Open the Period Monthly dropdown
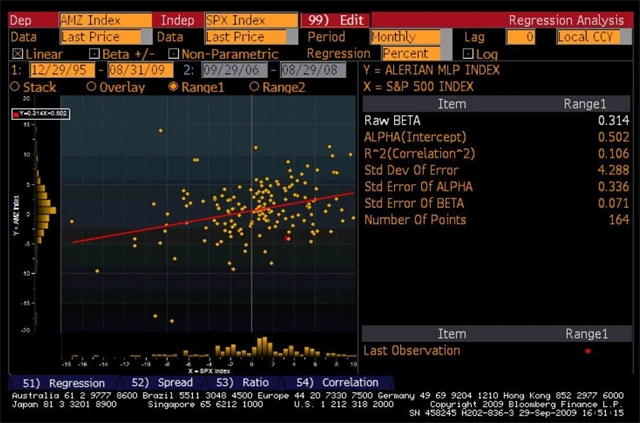Screen dimensions: 640x423 [409, 37]
